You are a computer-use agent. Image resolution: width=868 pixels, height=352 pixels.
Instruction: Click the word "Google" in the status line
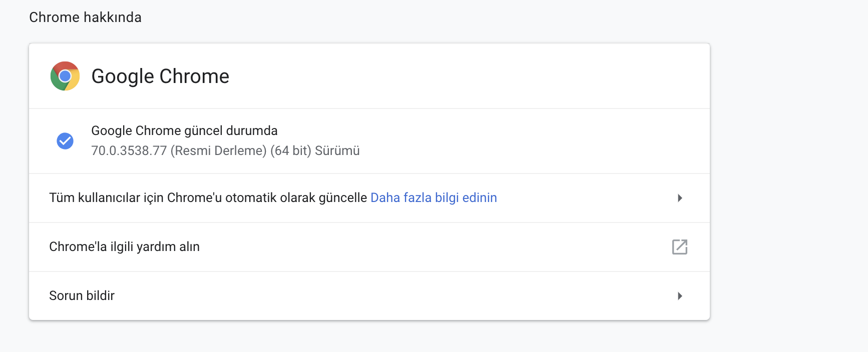coord(111,131)
